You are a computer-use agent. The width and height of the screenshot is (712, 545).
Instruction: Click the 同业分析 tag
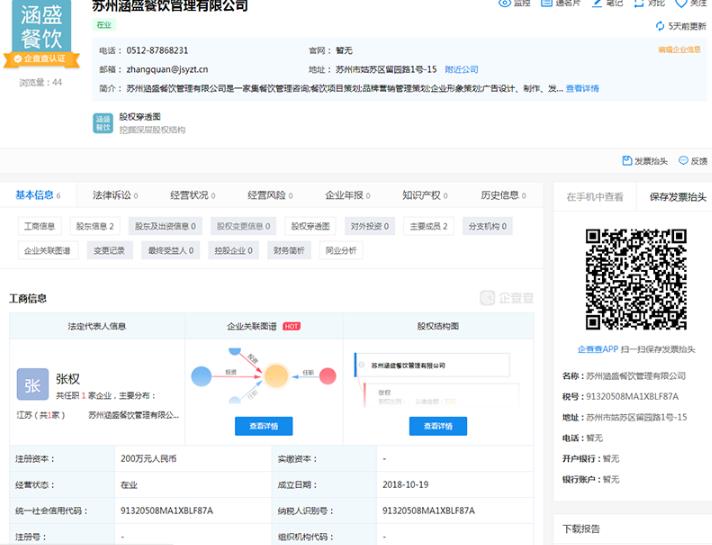coord(341,251)
